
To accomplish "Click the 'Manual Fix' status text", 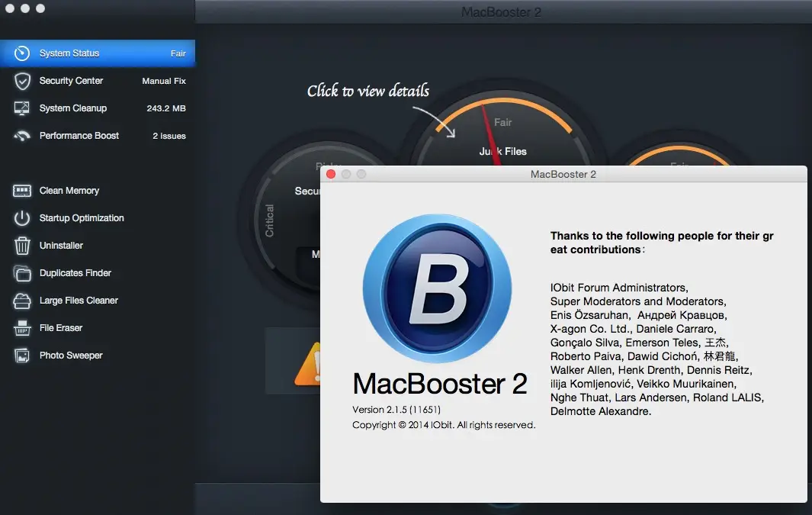I will 164,81.
